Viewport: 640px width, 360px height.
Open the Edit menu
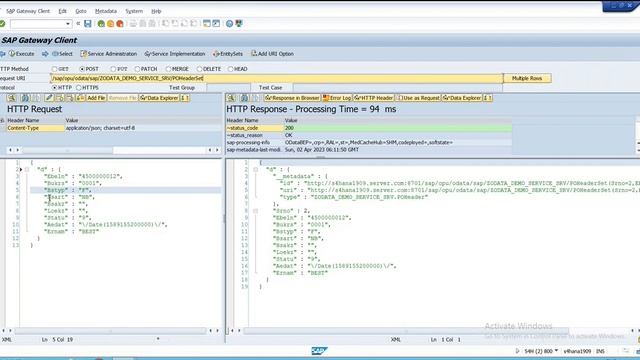click(62, 11)
